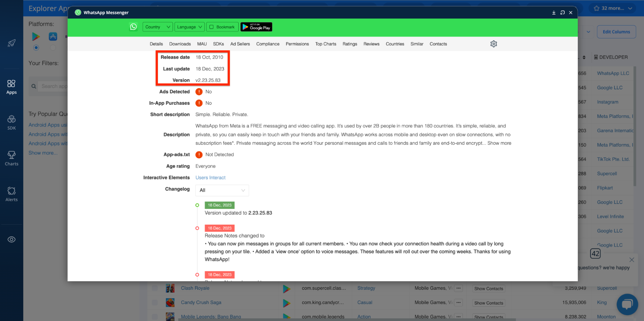The height and width of the screenshot is (321, 644).
Task: Expand popular queries with 'Show more...'
Action: click(x=43, y=153)
